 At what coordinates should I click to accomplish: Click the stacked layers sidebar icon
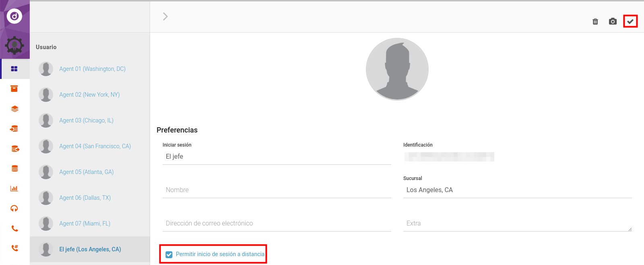pyautogui.click(x=14, y=109)
